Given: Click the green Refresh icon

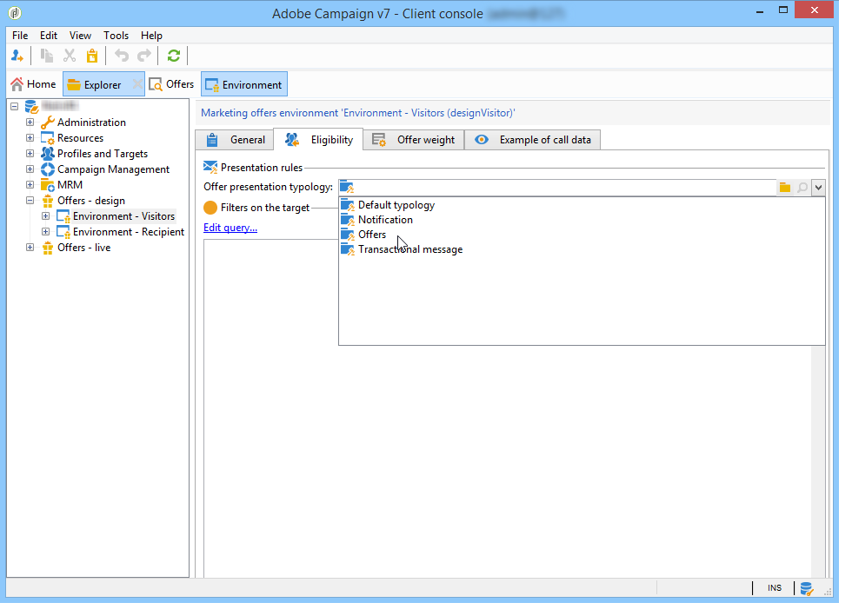Looking at the screenshot, I should pos(173,56).
